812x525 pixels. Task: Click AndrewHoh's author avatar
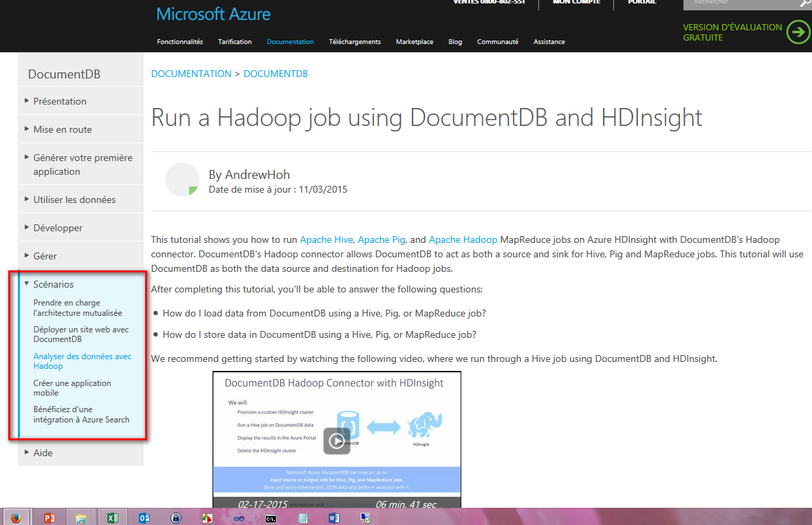182,180
